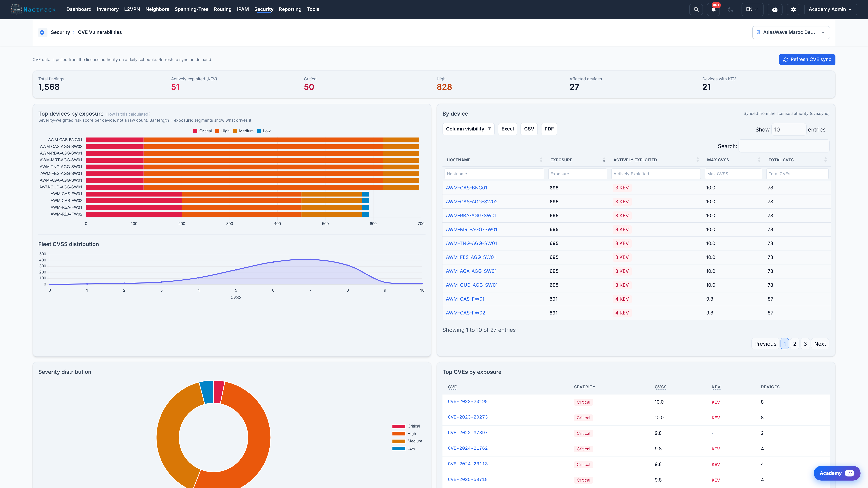Toggle Critical in severity donut legend
Screen dimensions: 868x488
point(406,426)
